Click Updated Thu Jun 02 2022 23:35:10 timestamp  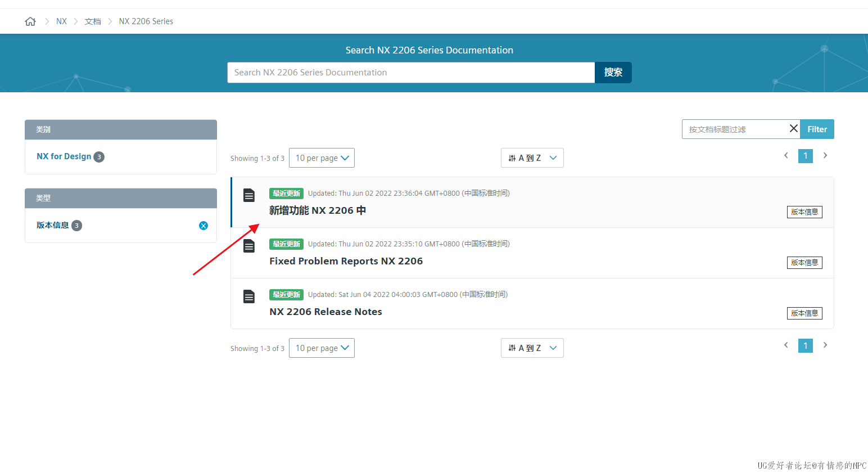(409, 244)
